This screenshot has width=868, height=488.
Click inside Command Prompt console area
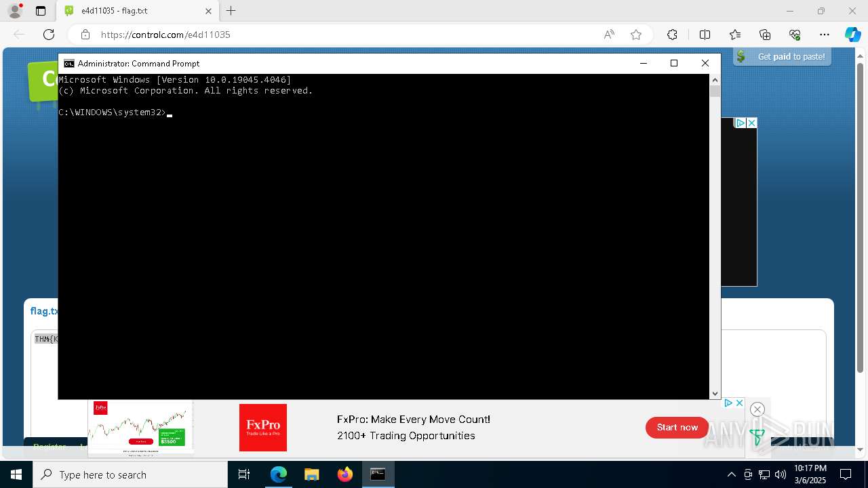384,236
